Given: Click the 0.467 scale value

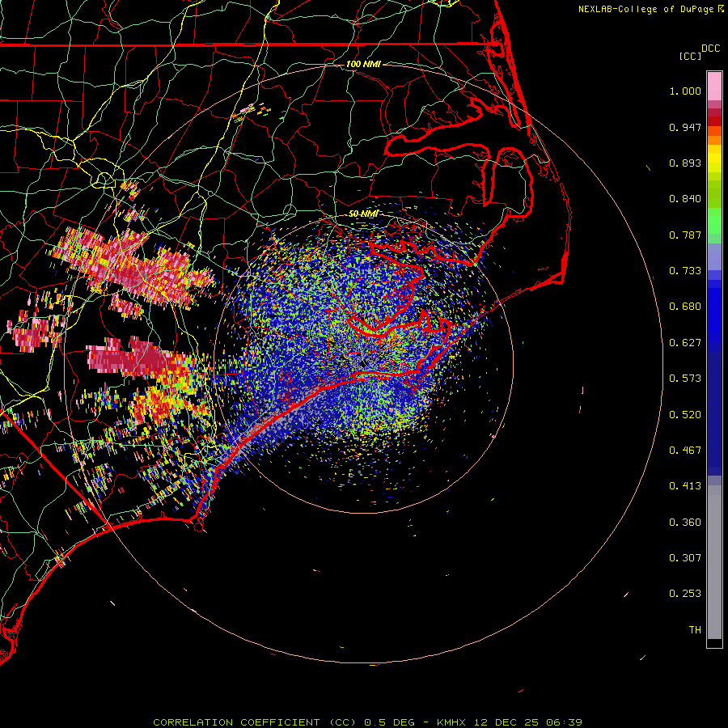Looking at the screenshot, I should tap(685, 451).
